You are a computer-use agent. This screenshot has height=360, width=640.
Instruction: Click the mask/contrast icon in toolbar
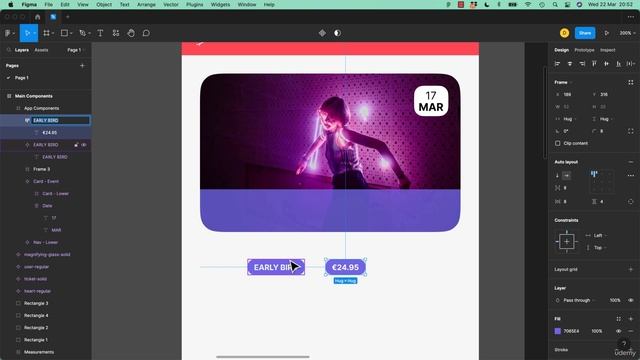(338, 33)
